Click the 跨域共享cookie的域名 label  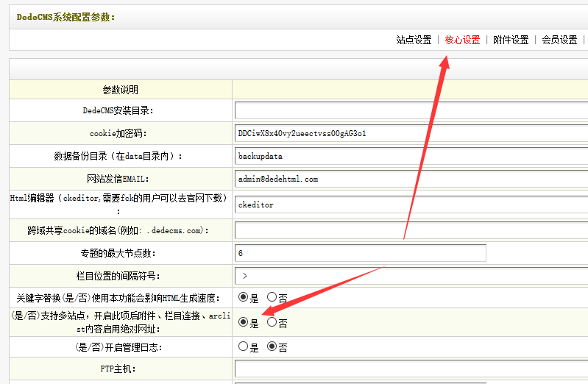coord(118,230)
